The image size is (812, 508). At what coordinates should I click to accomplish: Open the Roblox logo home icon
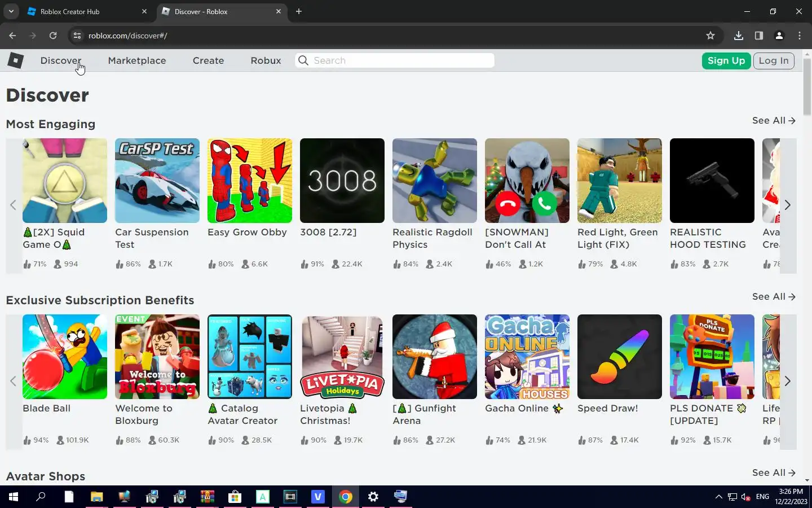pos(15,60)
